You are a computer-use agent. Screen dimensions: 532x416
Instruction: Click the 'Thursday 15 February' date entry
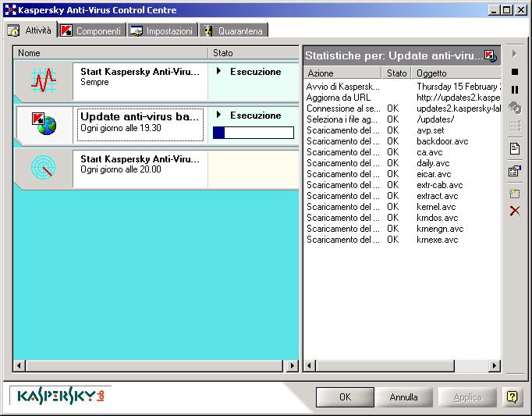click(x=459, y=87)
